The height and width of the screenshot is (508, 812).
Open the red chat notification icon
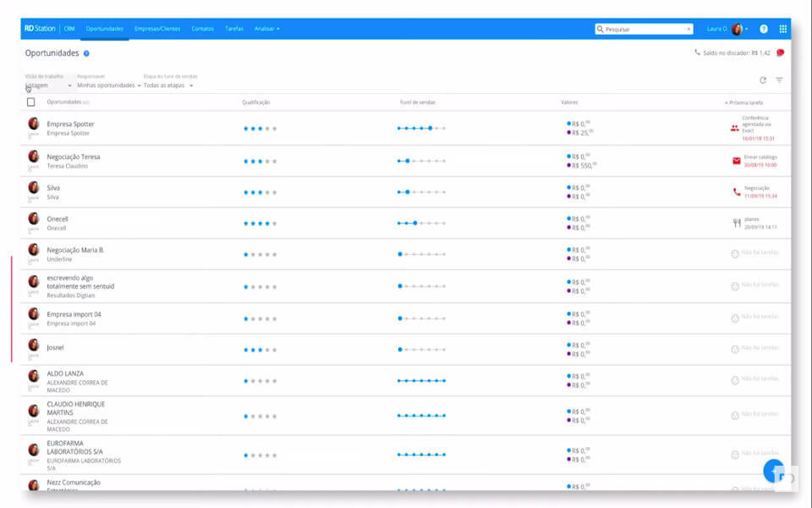click(x=781, y=52)
